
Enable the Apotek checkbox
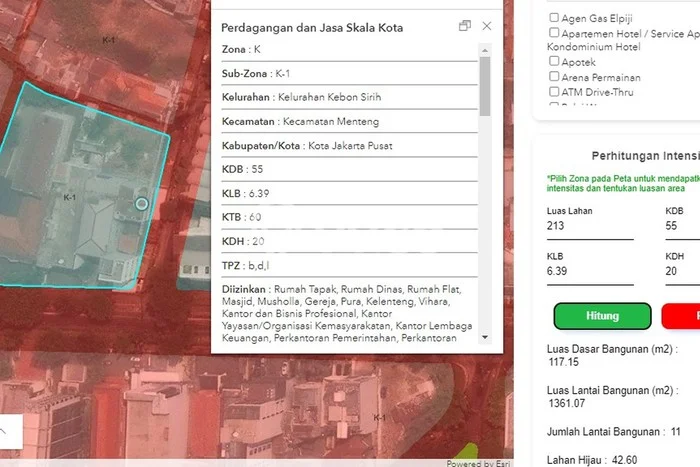point(554,61)
